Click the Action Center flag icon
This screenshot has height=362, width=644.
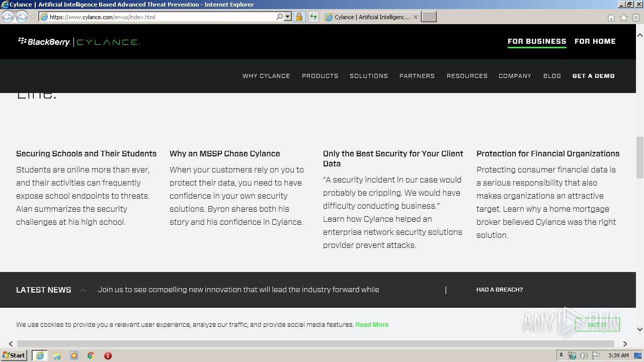tap(596, 355)
